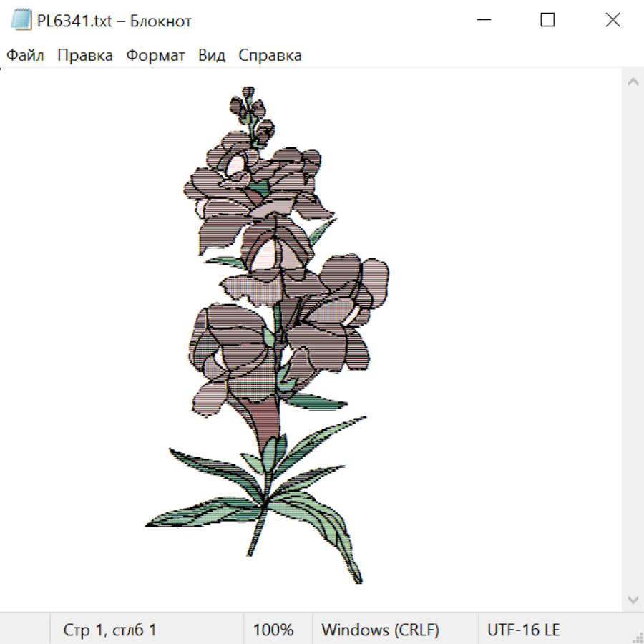Screen dimensions: 644x644
Task: Click the vertical scrollbar track
Action: pyautogui.click(x=633, y=341)
